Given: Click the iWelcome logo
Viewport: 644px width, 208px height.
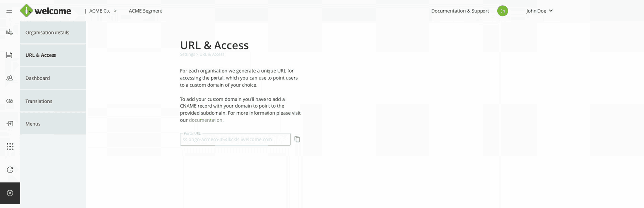Looking at the screenshot, I should [x=46, y=11].
